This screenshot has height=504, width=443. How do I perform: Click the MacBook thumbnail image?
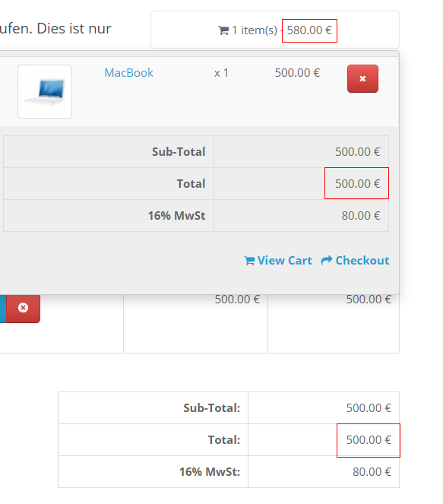45,92
